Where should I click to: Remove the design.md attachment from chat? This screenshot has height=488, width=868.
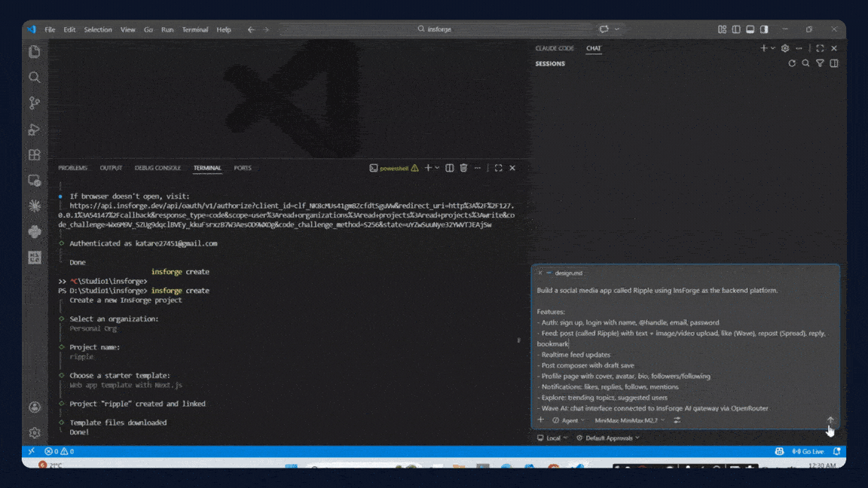[x=540, y=273]
